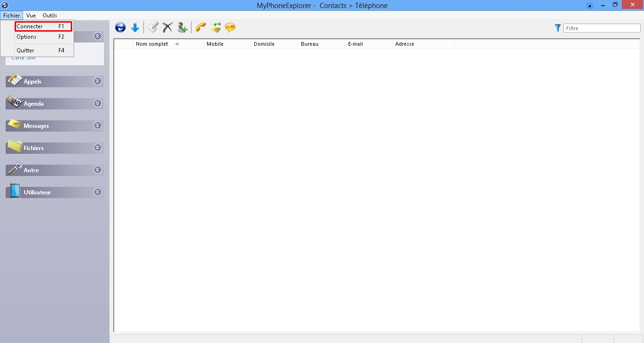Expand the Messages section chevron

[98, 125]
